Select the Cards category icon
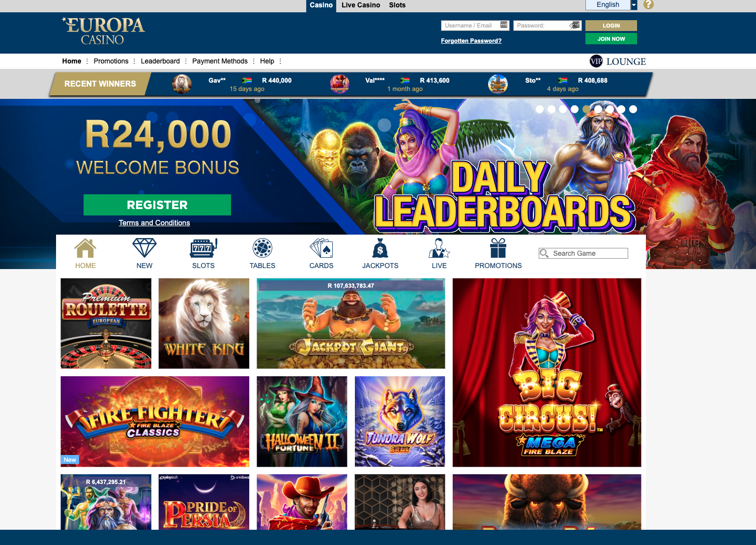Screen dimensions: 756x545 [321, 248]
